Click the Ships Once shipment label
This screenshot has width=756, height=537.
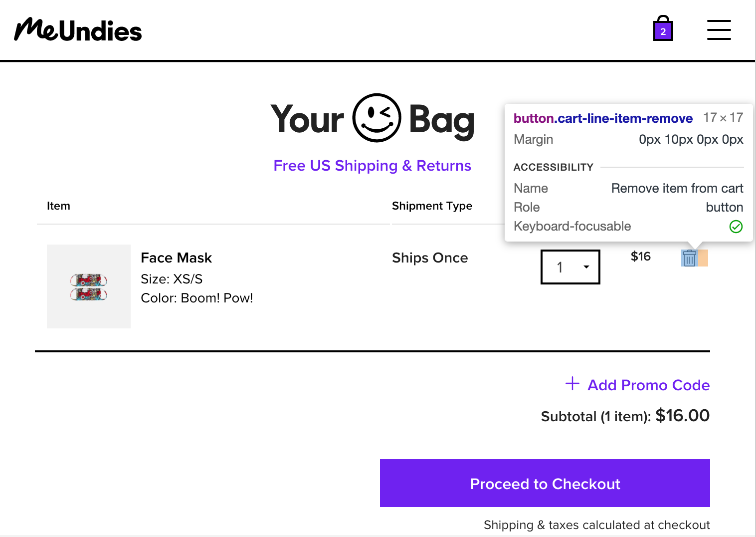(x=430, y=258)
